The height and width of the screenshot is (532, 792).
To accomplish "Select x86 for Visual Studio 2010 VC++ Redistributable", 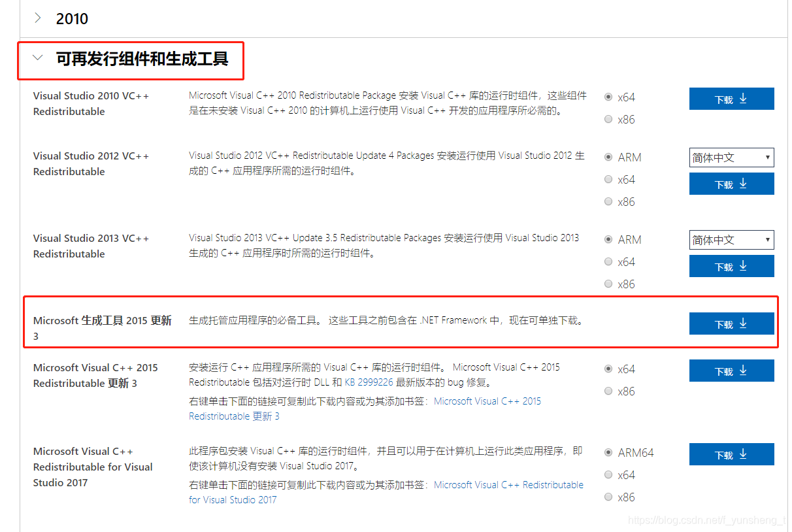I will point(608,119).
